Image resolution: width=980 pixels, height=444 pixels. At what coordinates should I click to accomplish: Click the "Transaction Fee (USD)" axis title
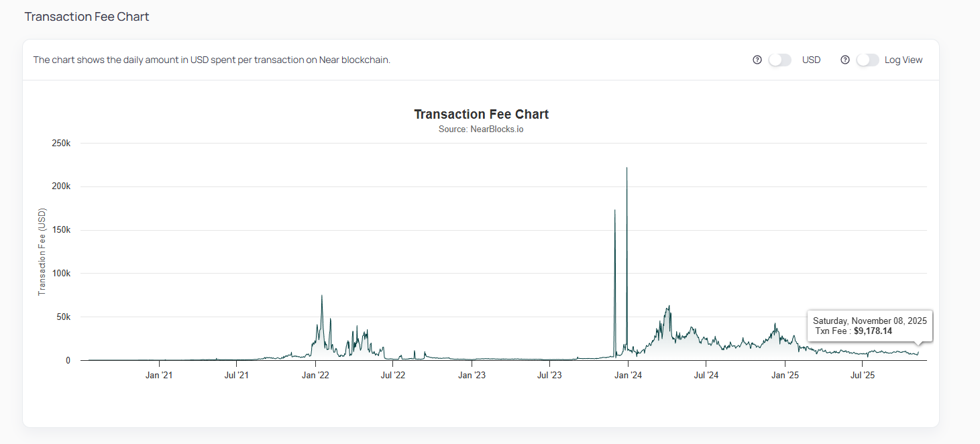[42, 252]
